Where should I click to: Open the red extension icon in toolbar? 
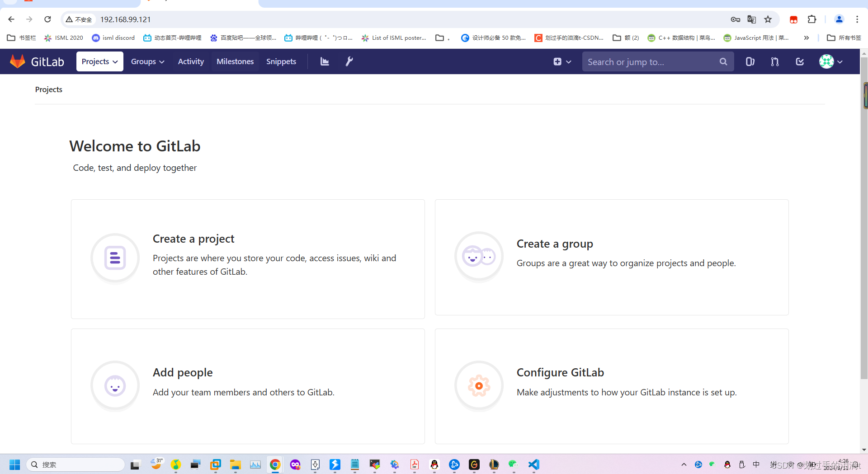pos(793,19)
